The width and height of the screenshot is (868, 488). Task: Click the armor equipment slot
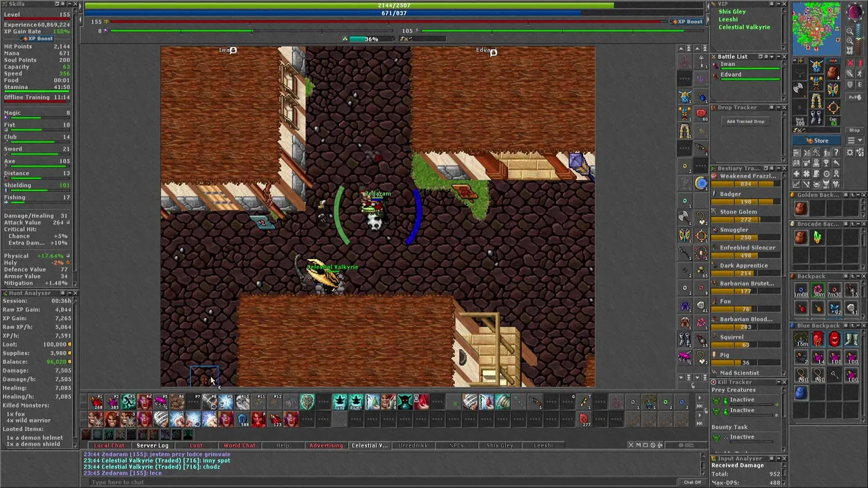click(x=816, y=83)
